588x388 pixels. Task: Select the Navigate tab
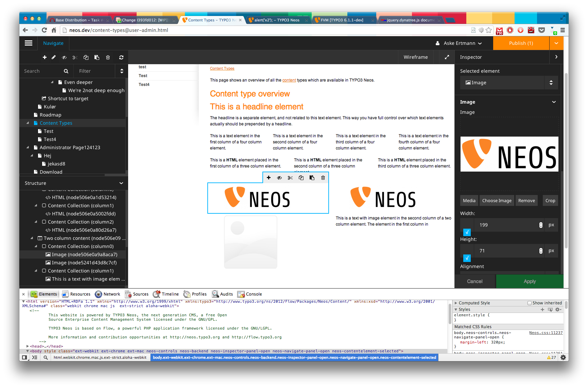(x=53, y=43)
